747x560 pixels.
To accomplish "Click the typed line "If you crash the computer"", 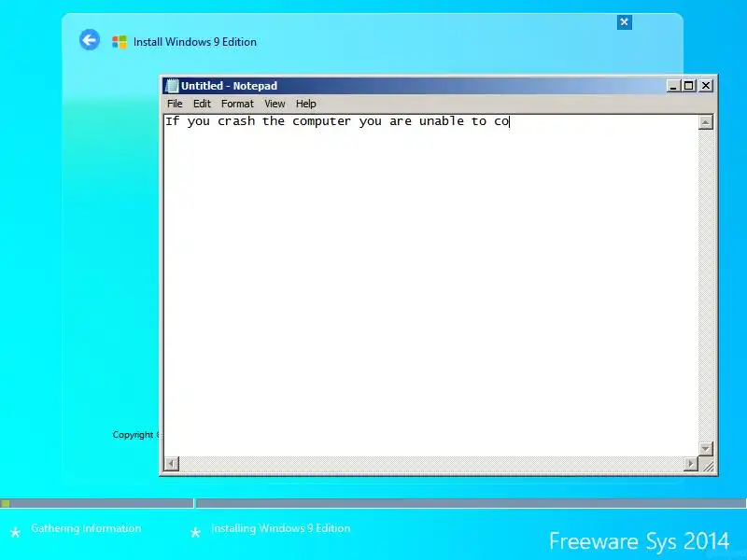I will [337, 121].
